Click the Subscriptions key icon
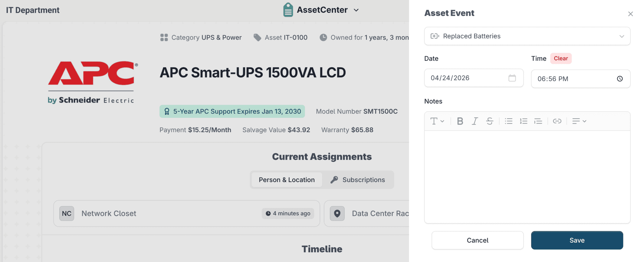644x262 pixels. pyautogui.click(x=334, y=180)
